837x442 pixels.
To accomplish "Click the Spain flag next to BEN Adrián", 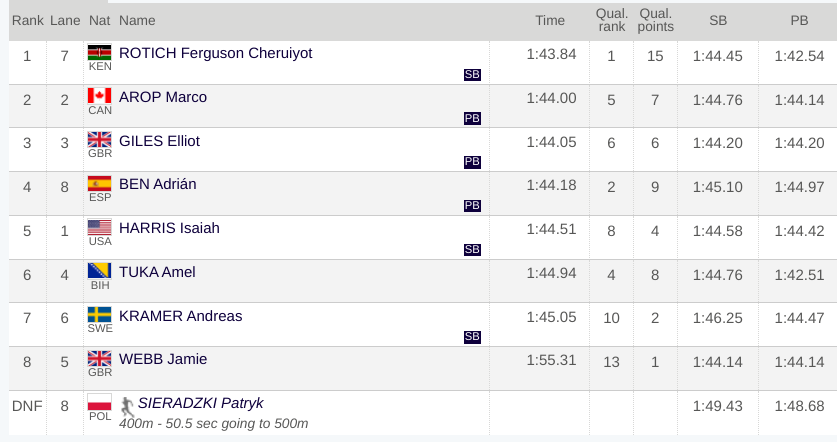I will pos(100,184).
